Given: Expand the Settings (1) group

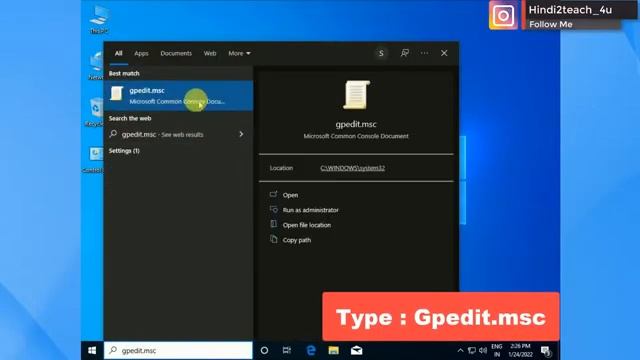Looking at the screenshot, I should [x=124, y=151].
